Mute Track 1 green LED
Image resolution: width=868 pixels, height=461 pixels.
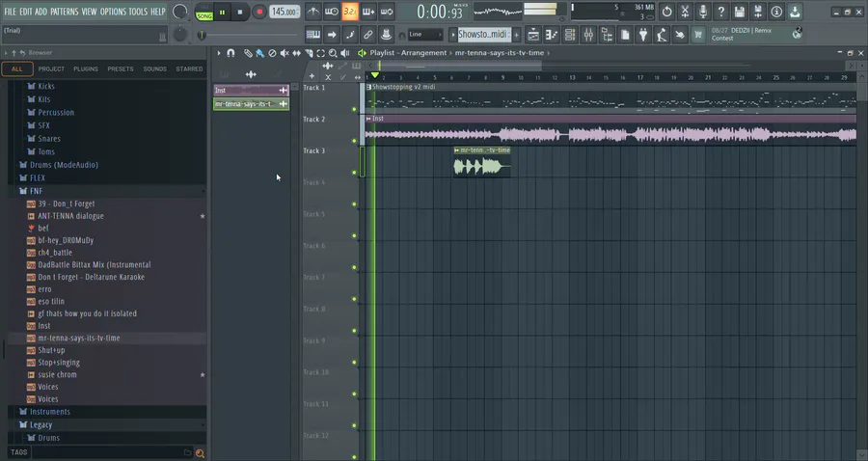354,109
